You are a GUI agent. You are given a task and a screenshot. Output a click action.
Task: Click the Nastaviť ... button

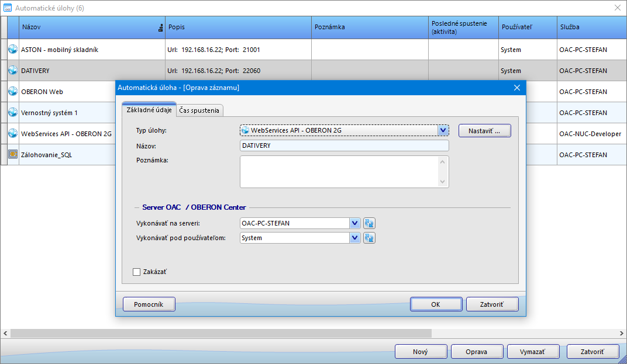pyautogui.click(x=484, y=131)
